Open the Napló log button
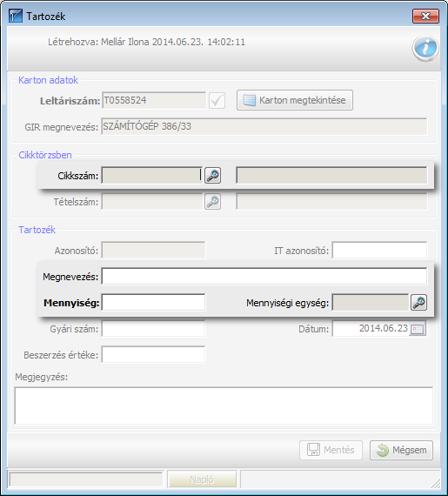The image size is (448, 496). [x=202, y=479]
